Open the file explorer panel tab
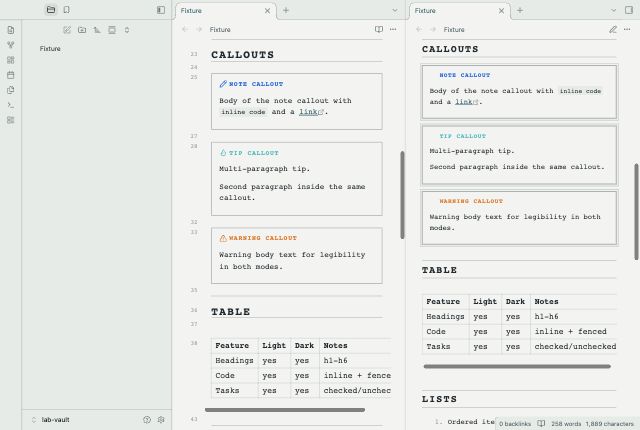This screenshot has height=430, width=640. pos(51,10)
